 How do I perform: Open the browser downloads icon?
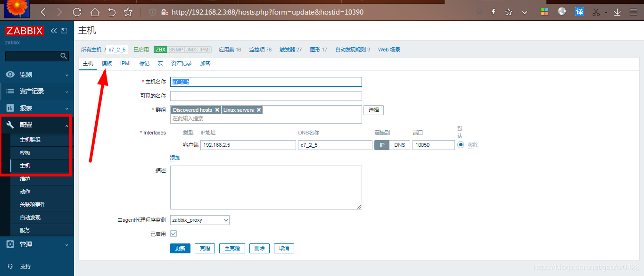click(617, 12)
